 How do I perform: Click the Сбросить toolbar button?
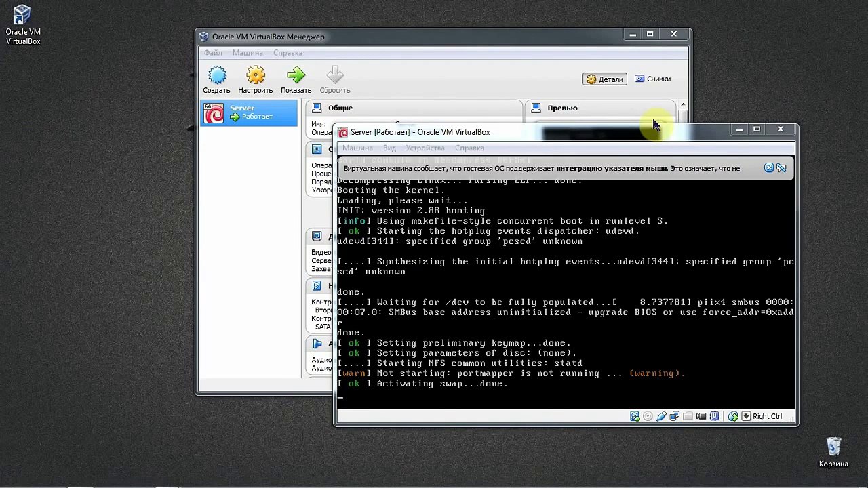tap(335, 80)
